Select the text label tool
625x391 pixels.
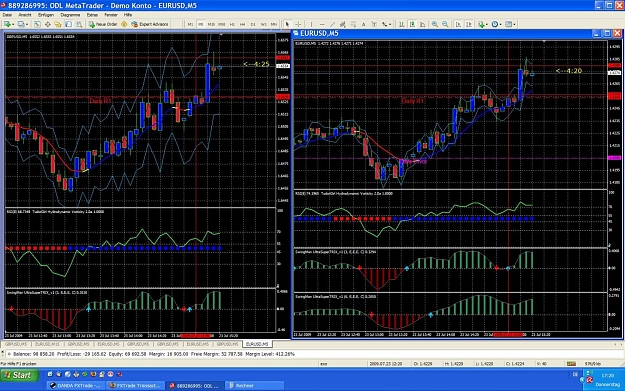pyautogui.click(x=374, y=24)
